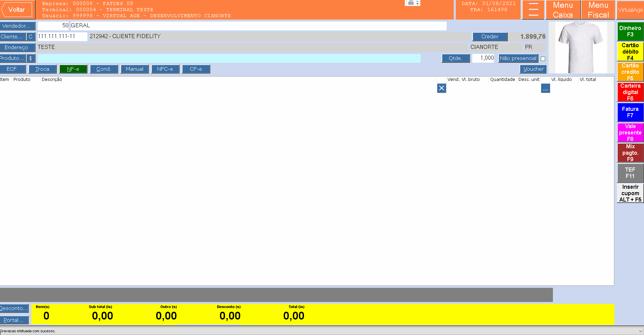Click Inserir cupom ALT+F5
644x335 pixels.
tap(630, 193)
